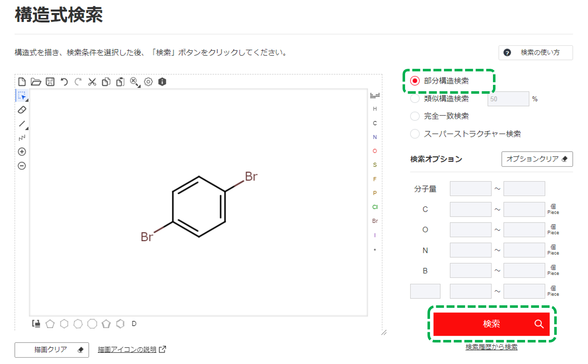Click the new blank document icon
588x364 pixels.
coord(22,82)
